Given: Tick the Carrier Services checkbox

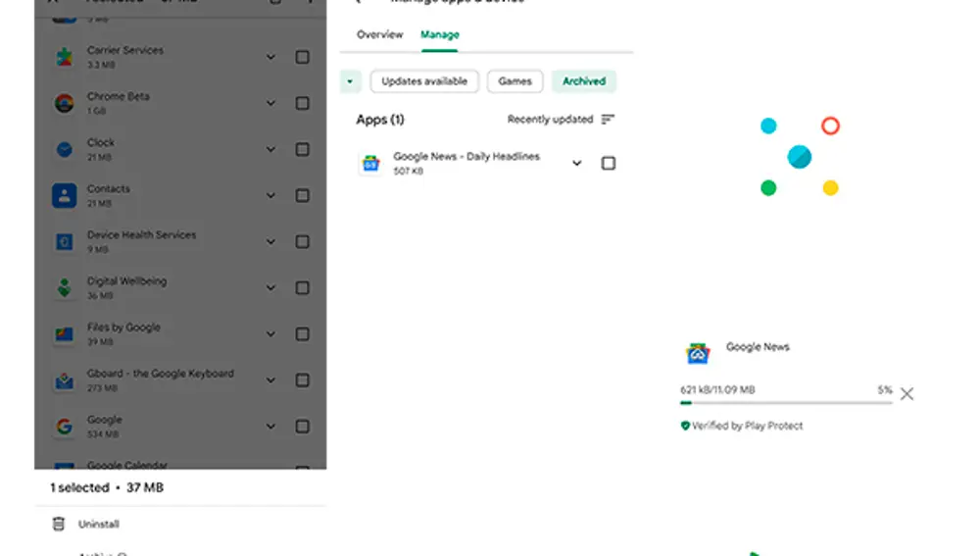Looking at the screenshot, I should (302, 57).
